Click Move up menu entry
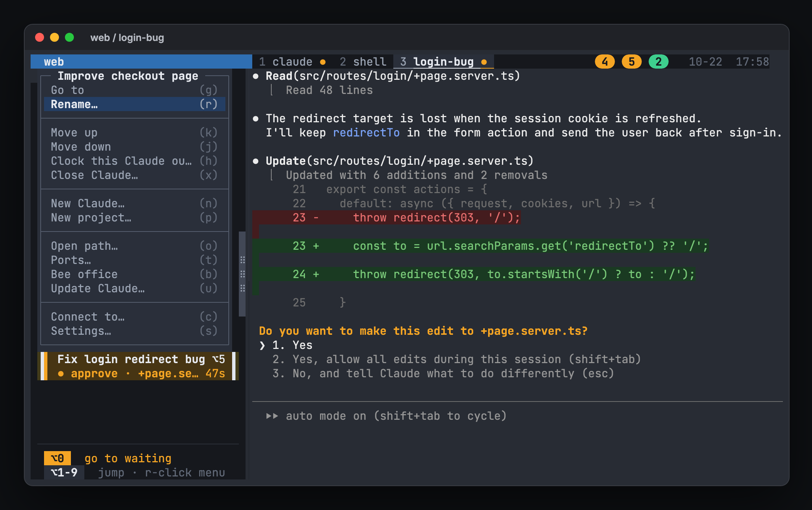Viewport: 812px width, 510px height. tap(134, 133)
